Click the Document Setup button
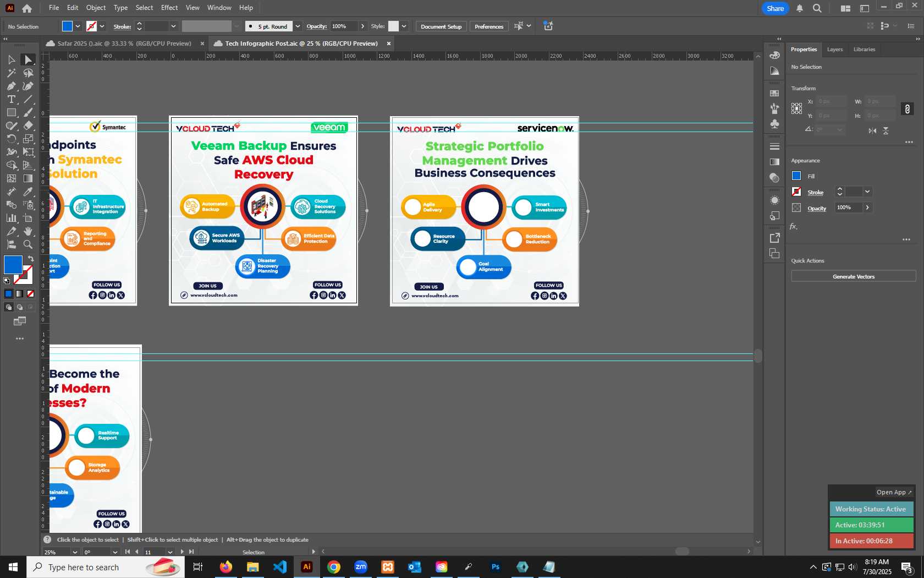This screenshot has width=924, height=578. point(441,26)
